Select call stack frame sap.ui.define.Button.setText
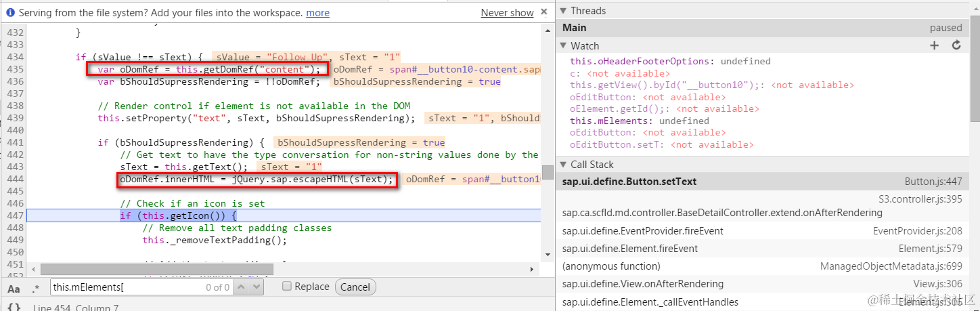The image size is (980, 311). click(x=762, y=182)
